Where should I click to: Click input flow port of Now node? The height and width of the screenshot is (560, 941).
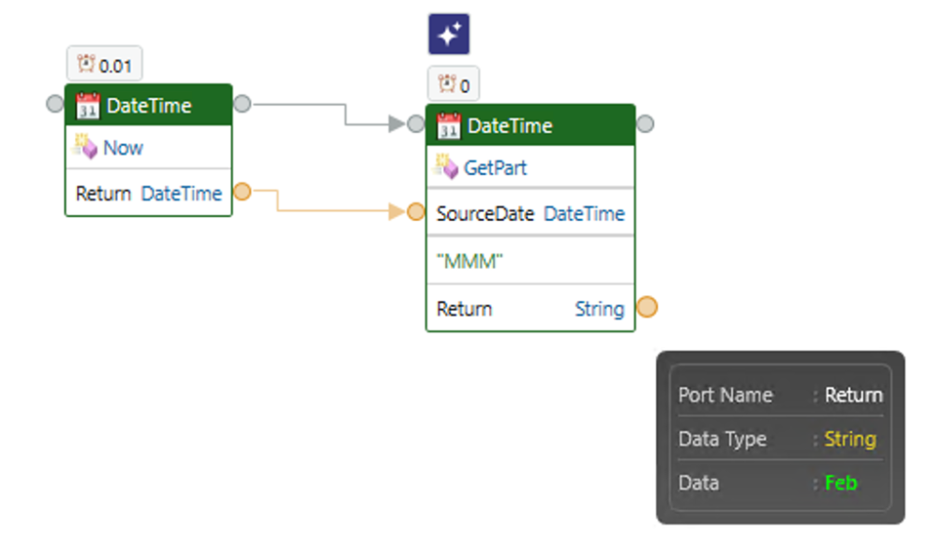point(54,104)
